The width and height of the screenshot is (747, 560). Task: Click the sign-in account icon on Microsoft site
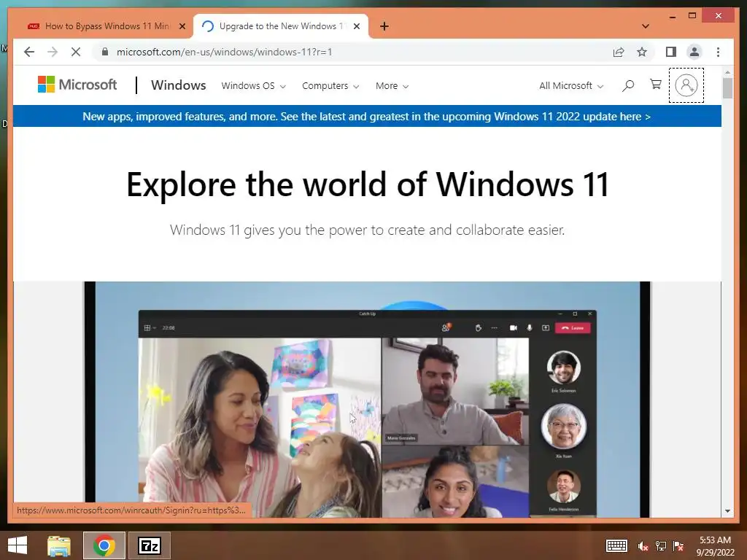click(x=686, y=85)
